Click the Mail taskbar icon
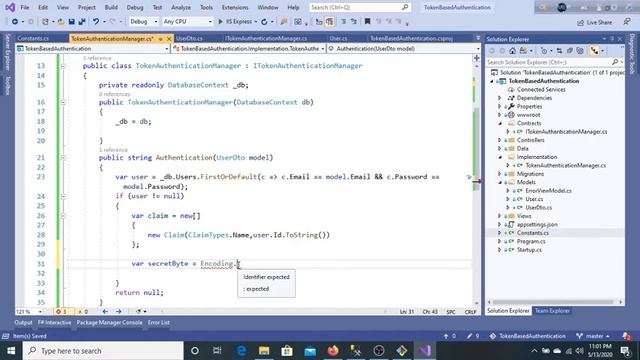 pos(310,351)
